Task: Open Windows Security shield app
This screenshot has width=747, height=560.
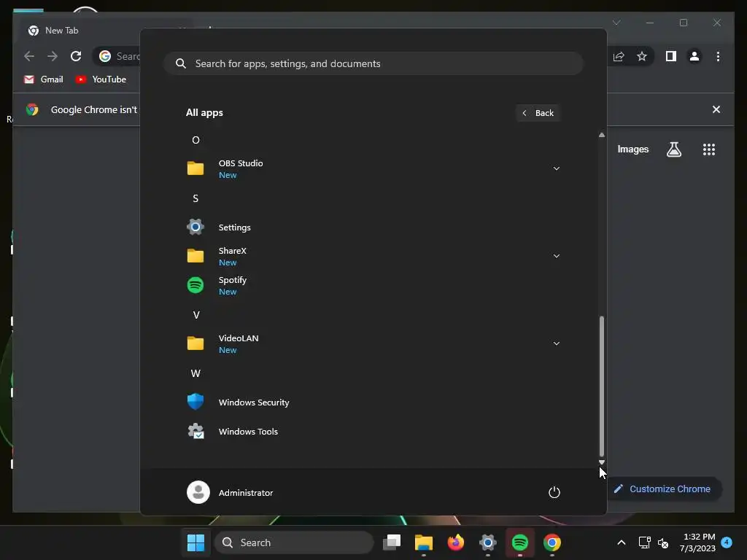Action: pos(373,402)
